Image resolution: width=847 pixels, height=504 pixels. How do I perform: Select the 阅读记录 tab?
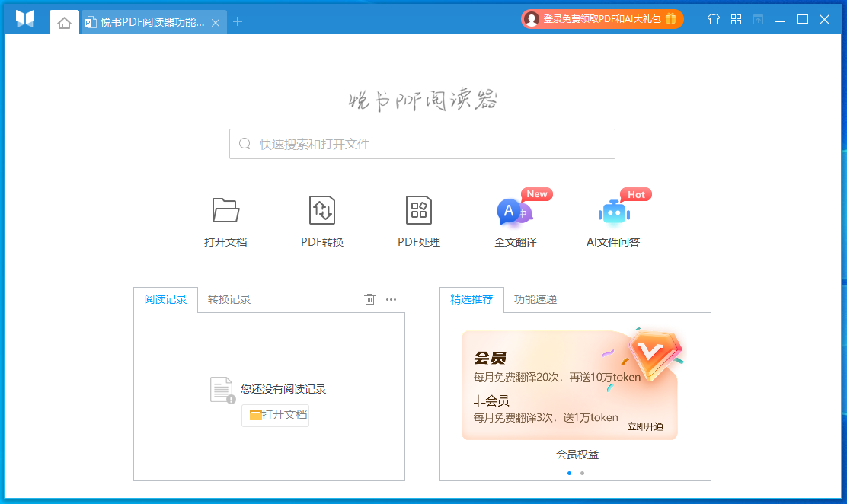[x=165, y=299]
